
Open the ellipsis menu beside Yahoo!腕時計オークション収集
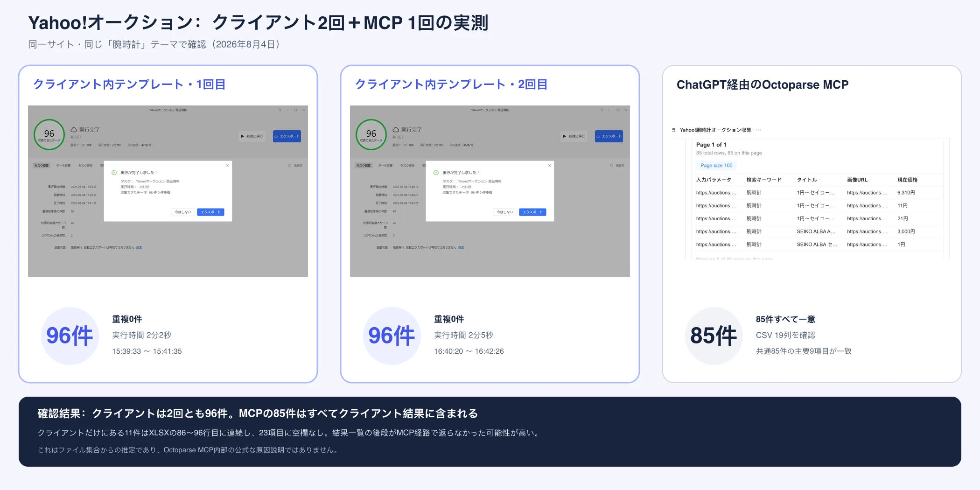(758, 130)
